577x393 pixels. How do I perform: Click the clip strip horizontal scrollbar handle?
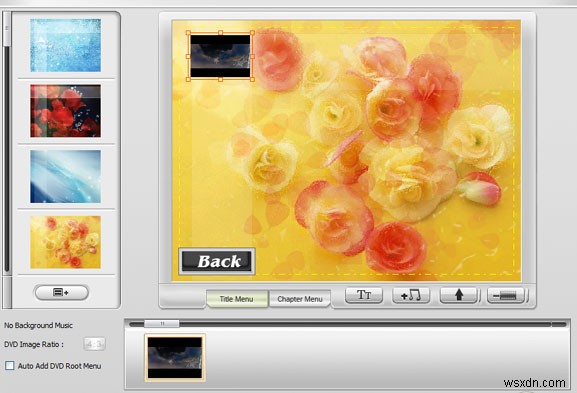pyautogui.click(x=162, y=323)
